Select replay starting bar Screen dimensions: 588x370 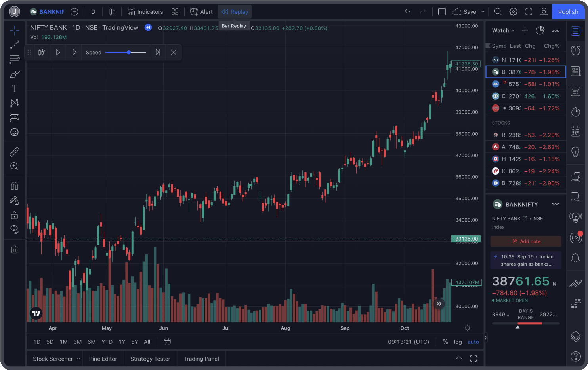click(42, 52)
